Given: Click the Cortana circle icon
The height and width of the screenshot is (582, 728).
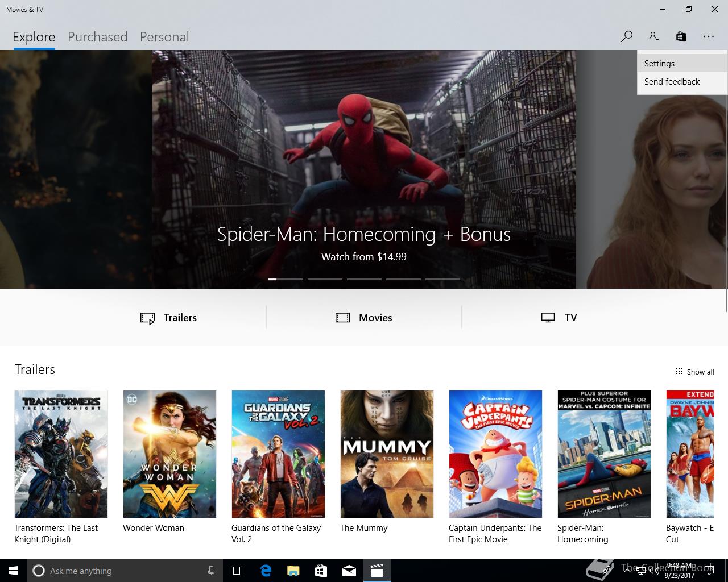Looking at the screenshot, I should [x=38, y=571].
